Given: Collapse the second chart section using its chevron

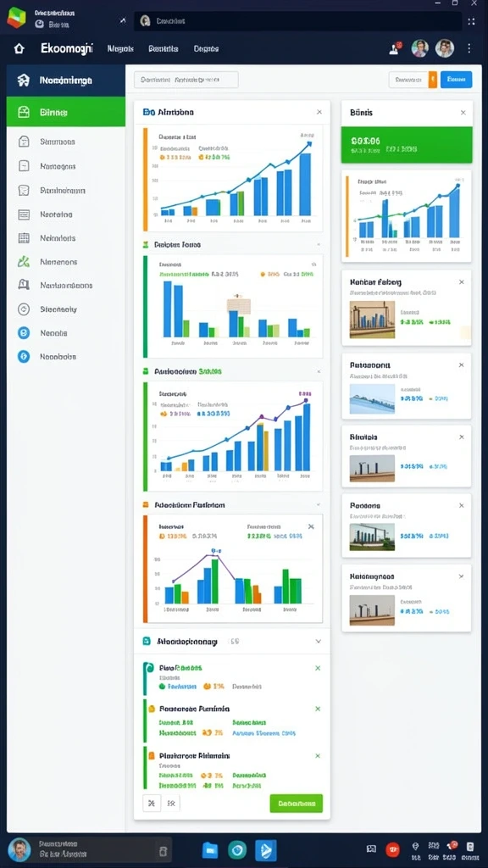Looking at the screenshot, I should point(319,244).
